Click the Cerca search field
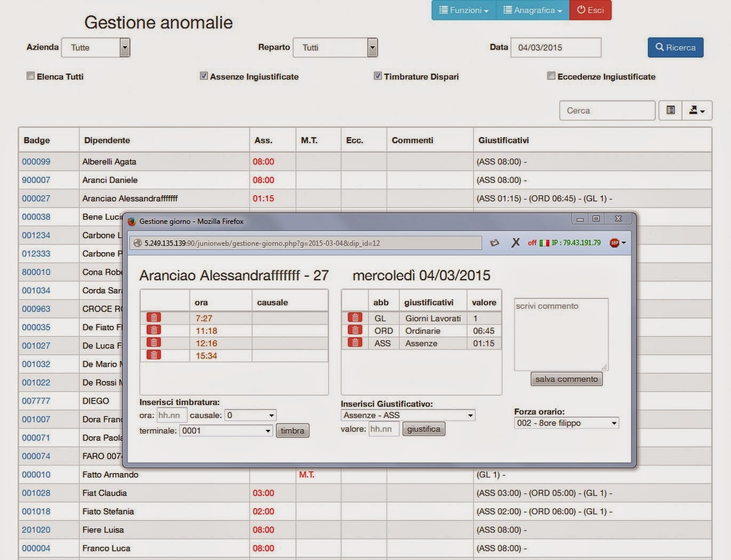This screenshot has height=560, width=731. point(607,110)
